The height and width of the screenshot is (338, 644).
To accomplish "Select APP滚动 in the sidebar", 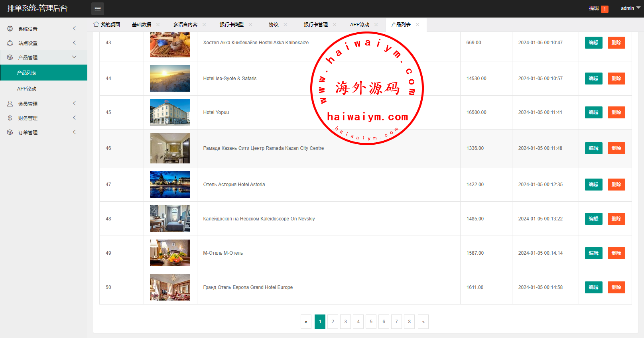I will point(43,88).
